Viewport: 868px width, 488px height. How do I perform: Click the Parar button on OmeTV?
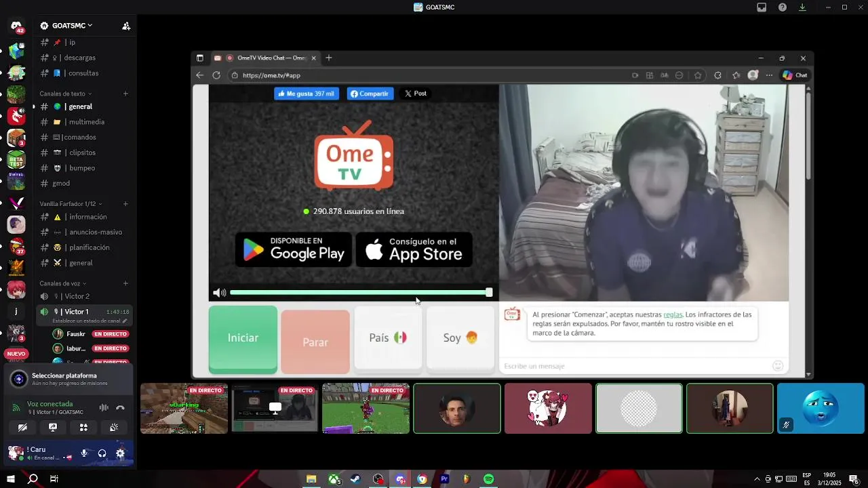pyautogui.click(x=315, y=342)
